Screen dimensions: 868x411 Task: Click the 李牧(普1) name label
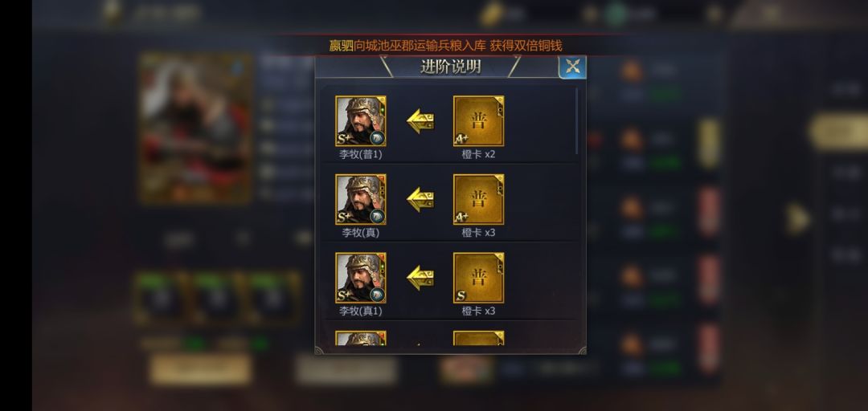[x=360, y=154]
